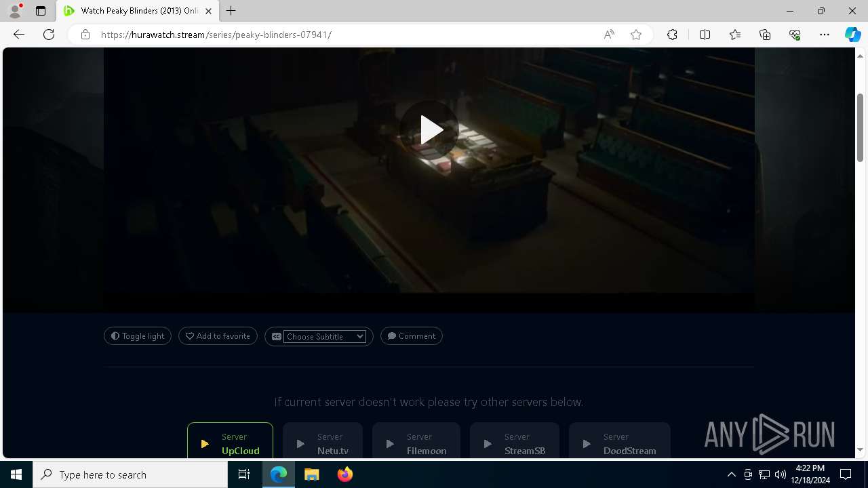Viewport: 868px width, 488px height.
Task: Enable split screen view
Action: 705,35
